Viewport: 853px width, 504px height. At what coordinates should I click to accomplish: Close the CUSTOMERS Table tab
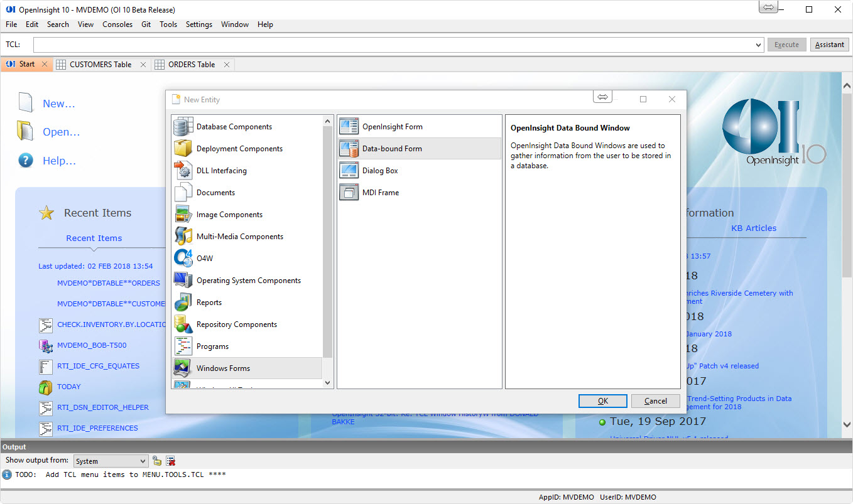[x=143, y=65]
